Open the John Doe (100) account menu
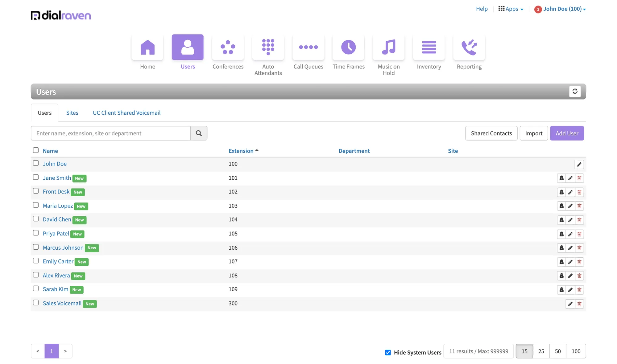 [564, 9]
